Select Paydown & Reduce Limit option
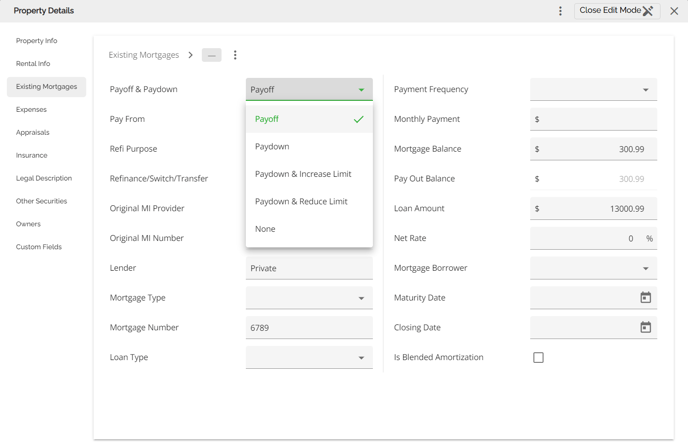Viewport: 688px width, 443px height. click(309, 201)
